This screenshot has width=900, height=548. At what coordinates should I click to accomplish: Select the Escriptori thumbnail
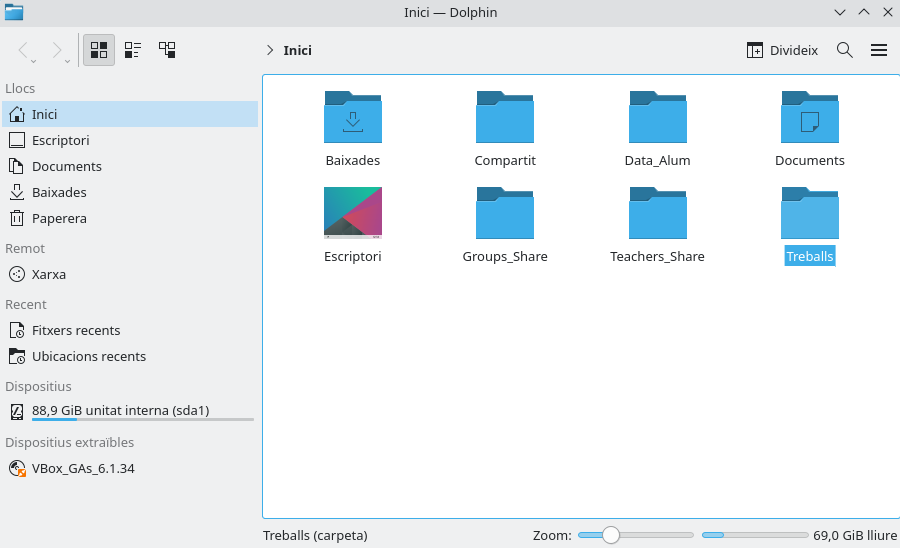click(x=353, y=213)
